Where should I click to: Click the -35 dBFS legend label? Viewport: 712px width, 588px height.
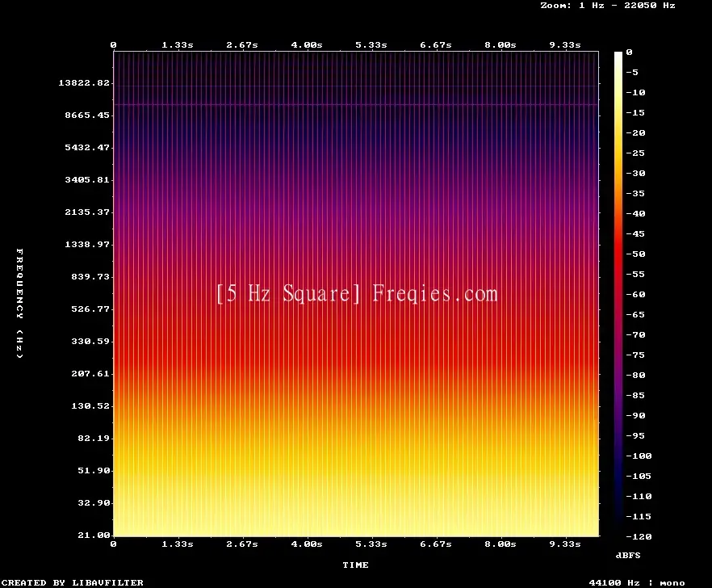(x=635, y=193)
